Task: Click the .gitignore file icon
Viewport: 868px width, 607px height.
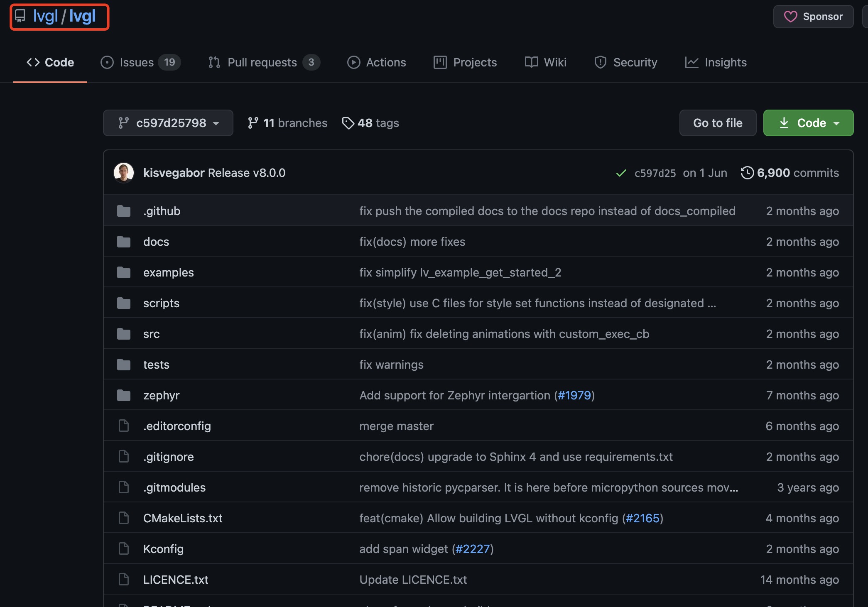Action: tap(124, 456)
